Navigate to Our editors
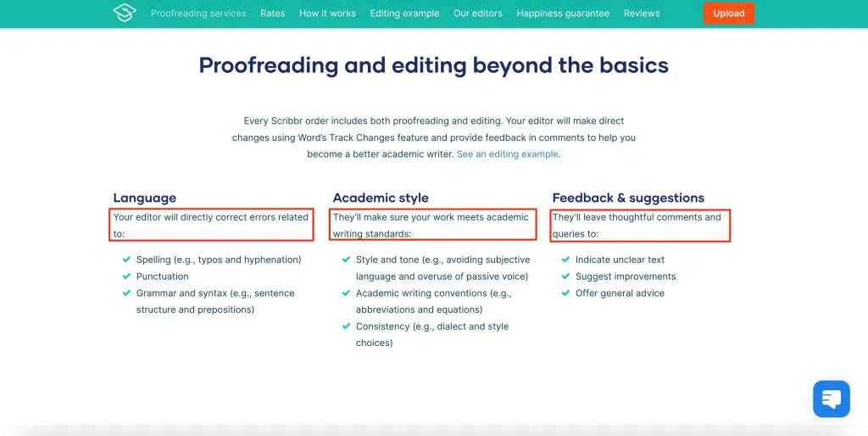The height and width of the screenshot is (436, 868). pyautogui.click(x=477, y=14)
